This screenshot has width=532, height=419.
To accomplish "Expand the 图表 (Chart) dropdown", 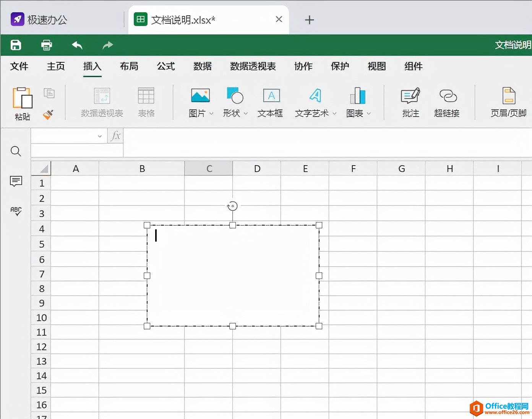I will click(368, 114).
